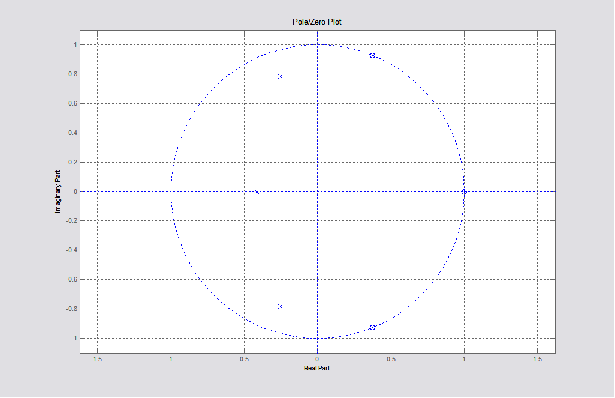Select the Pole/Zero Plot title text
The image size is (615, 398).
pyautogui.click(x=317, y=22)
